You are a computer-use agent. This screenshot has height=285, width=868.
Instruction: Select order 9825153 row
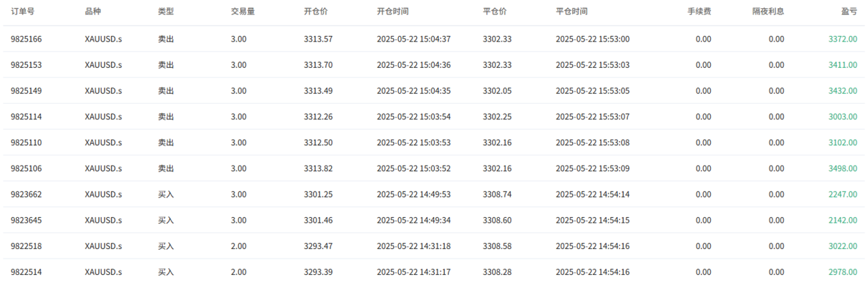click(x=434, y=65)
